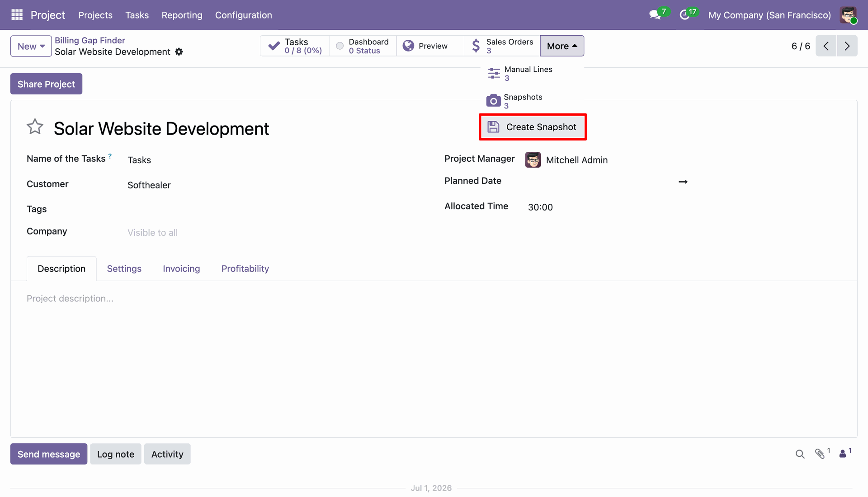Click the Customer field Softhealer
Screen dimensions: 868x497
149,185
